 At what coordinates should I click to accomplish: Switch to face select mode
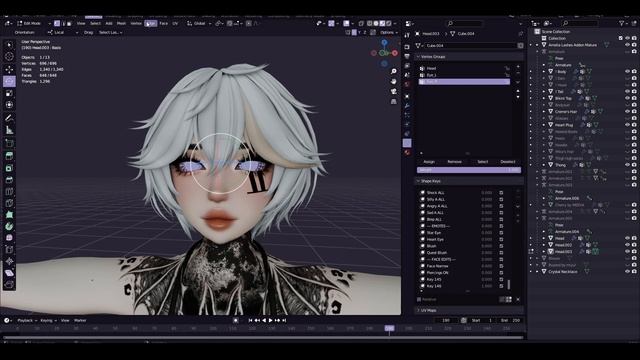[x=69, y=23]
